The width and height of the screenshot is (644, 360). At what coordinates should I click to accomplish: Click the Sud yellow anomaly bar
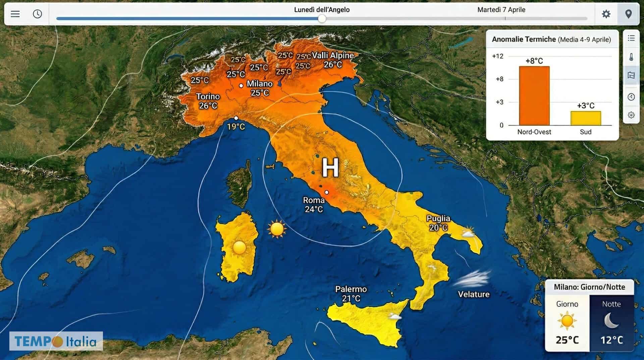pyautogui.click(x=586, y=118)
